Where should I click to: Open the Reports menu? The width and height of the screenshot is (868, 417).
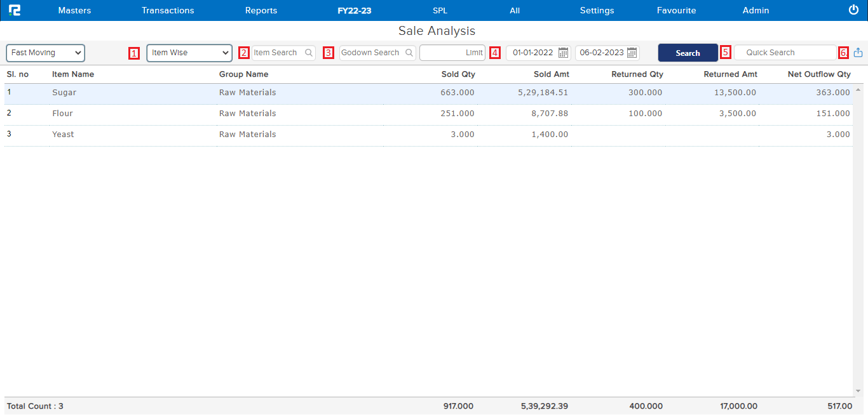[261, 10]
